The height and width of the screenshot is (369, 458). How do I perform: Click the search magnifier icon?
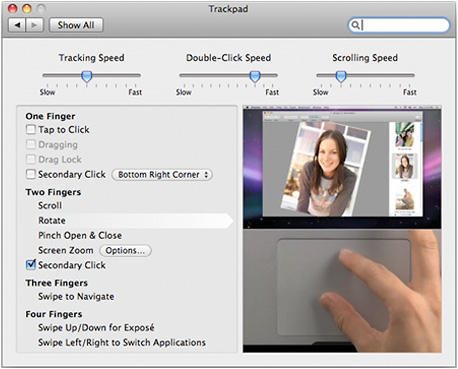pos(355,25)
